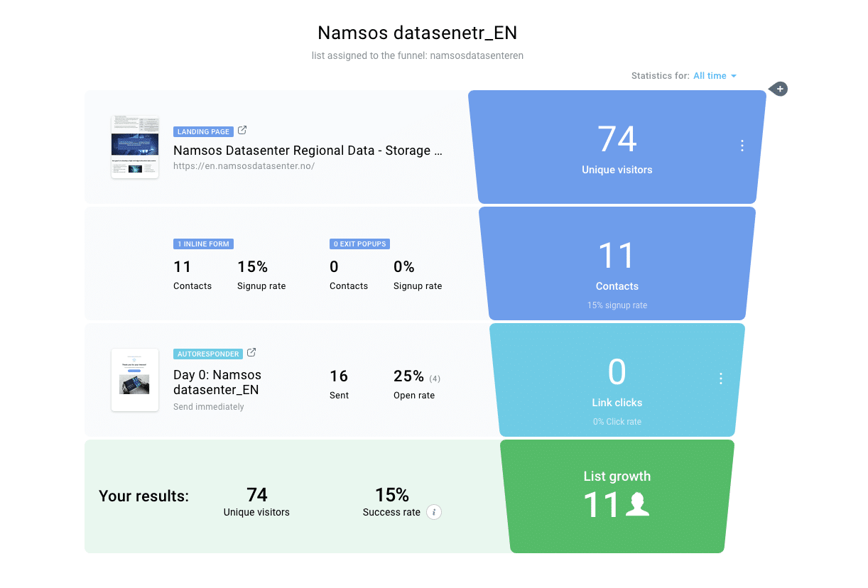Click the plus add-step icon

tap(780, 89)
